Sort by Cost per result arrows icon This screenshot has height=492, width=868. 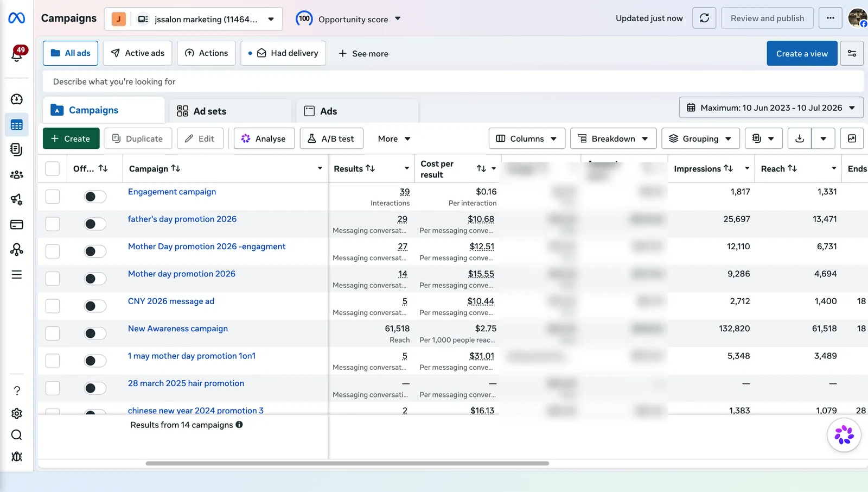[481, 168]
